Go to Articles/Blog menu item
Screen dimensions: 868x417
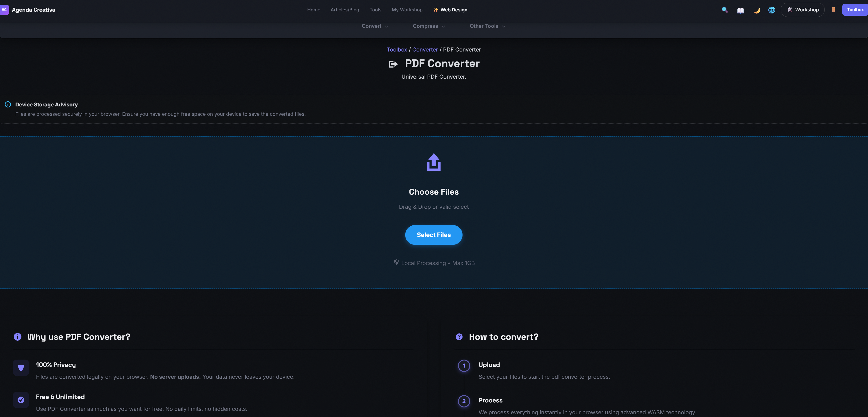pyautogui.click(x=344, y=10)
